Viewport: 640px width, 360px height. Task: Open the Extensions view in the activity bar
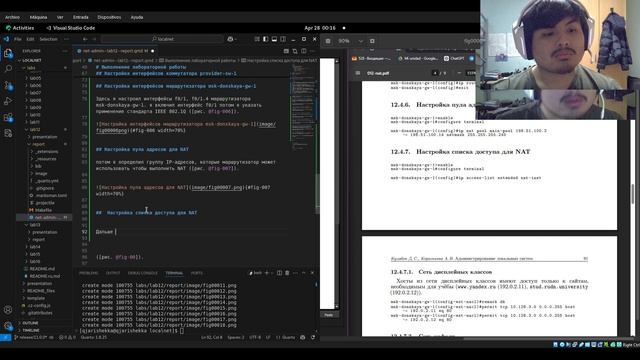[8, 118]
